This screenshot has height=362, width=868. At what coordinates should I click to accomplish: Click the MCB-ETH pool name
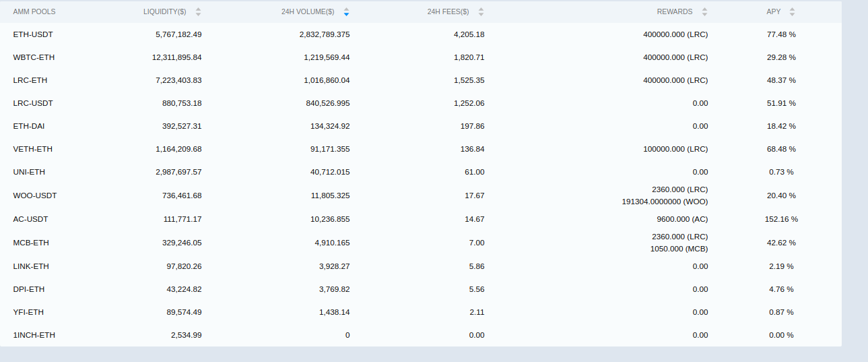[31, 243]
